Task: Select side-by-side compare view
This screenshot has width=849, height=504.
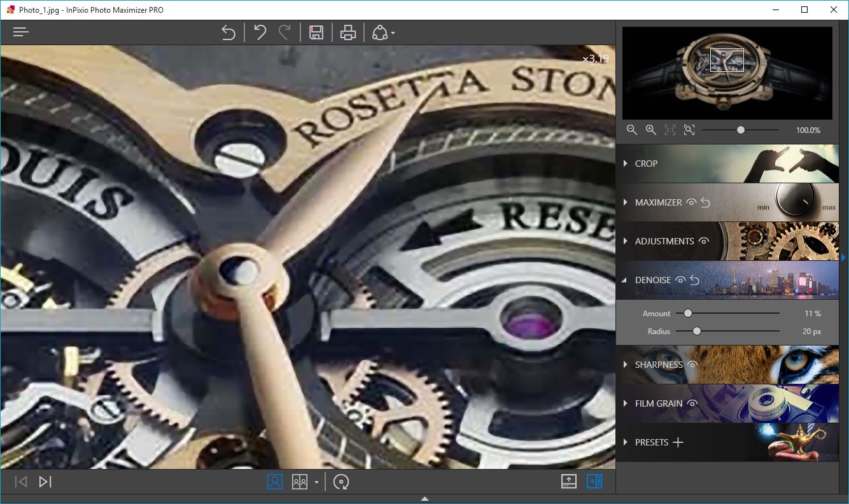Action: 300,482
